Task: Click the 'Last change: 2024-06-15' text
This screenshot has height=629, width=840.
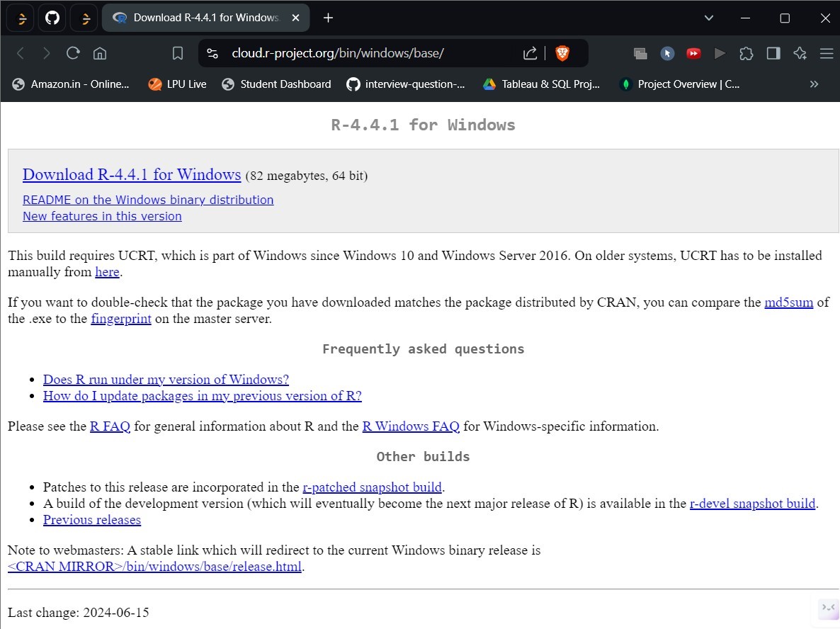Action: 78,613
